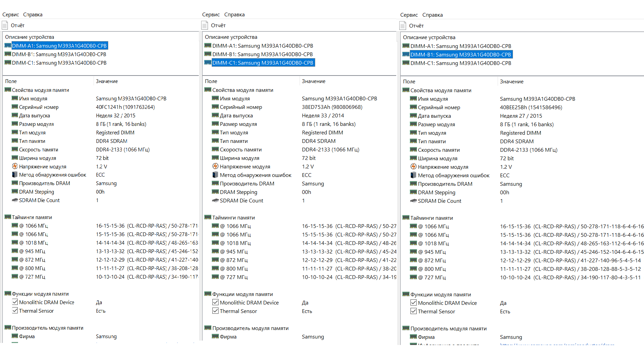Click serial number value 40FC1241h (1091763264)

pyautogui.click(x=125, y=107)
